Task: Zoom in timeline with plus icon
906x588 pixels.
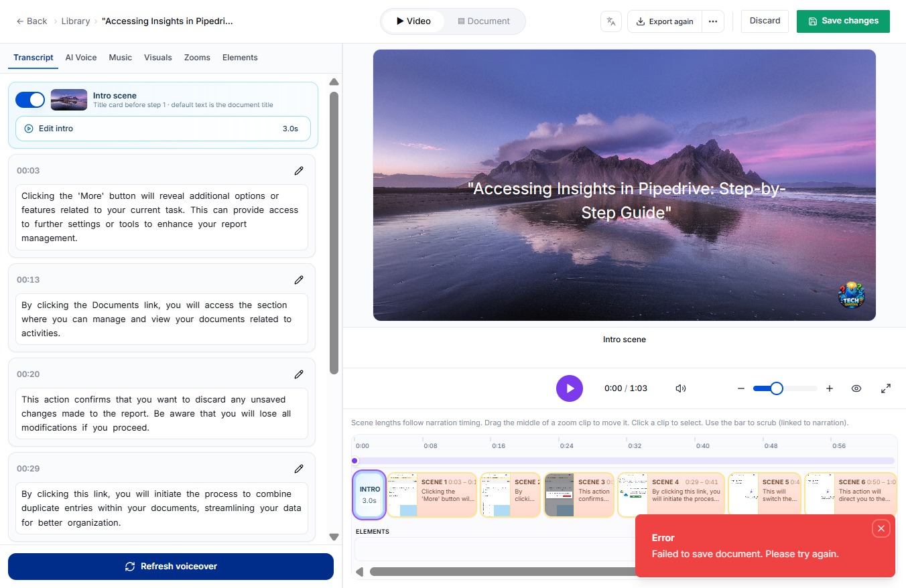Action: 830,388
